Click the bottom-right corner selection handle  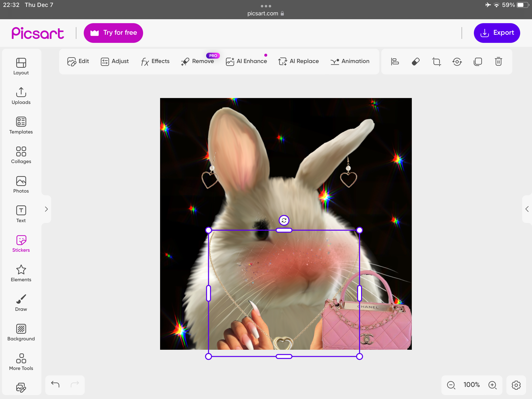[x=360, y=356]
